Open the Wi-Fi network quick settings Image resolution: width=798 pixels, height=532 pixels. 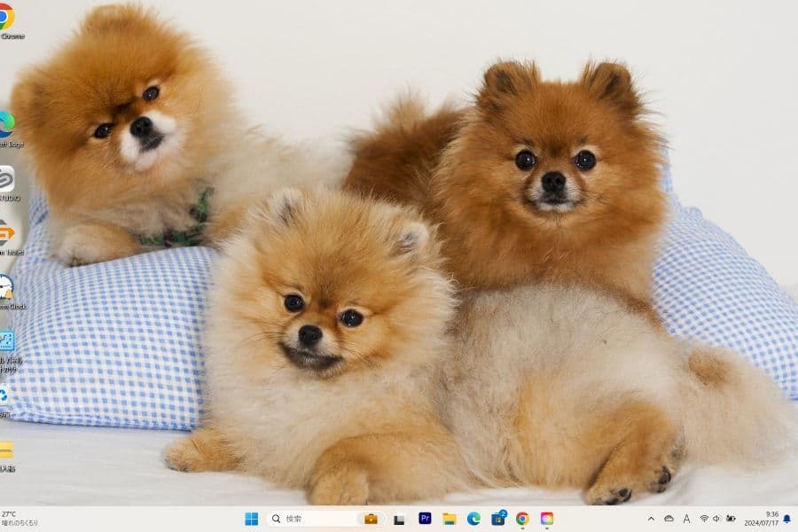pyautogui.click(x=704, y=519)
